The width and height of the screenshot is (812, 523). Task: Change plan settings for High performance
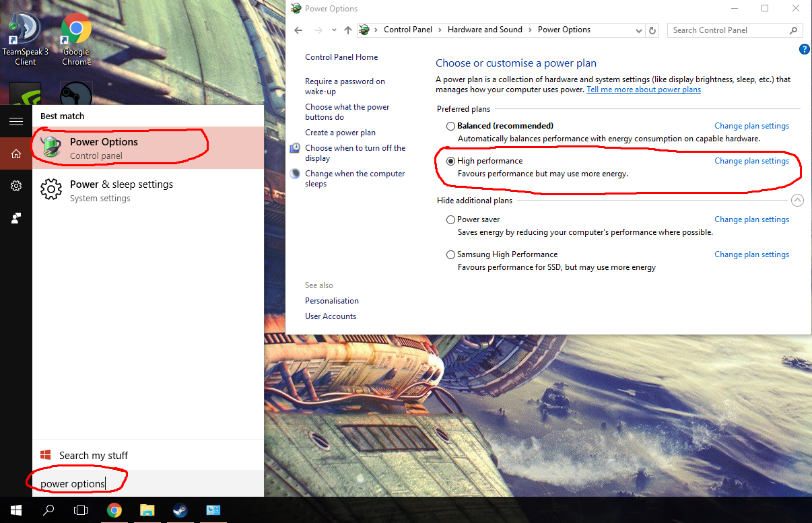[x=751, y=161]
